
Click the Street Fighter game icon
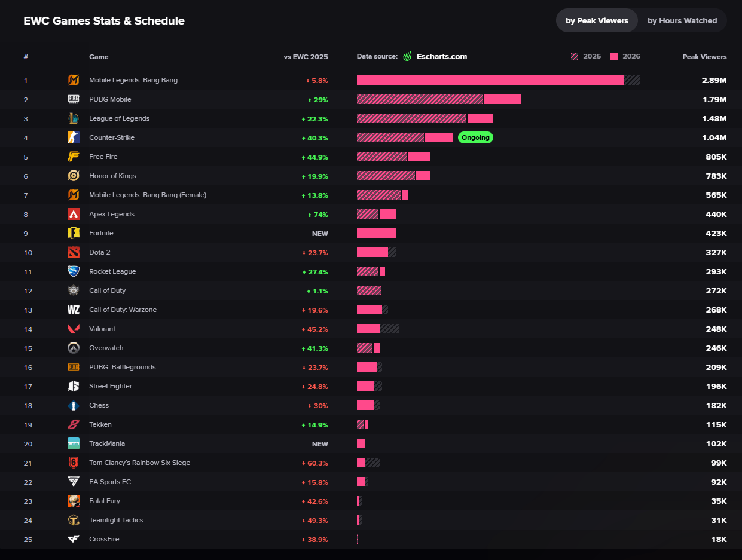[74, 386]
